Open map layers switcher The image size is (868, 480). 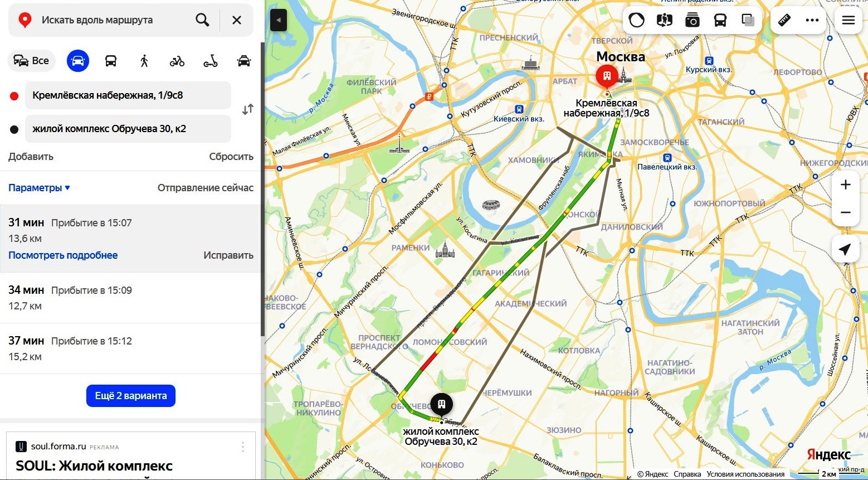point(748,21)
